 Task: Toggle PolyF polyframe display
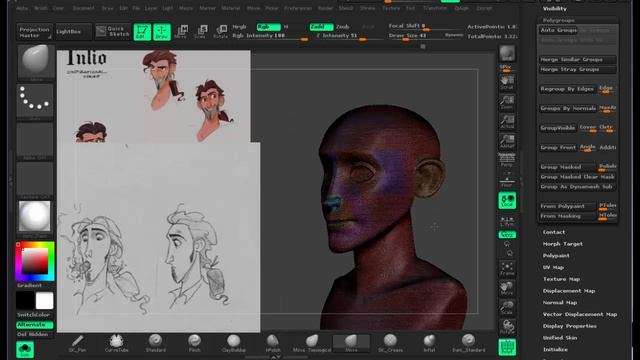507,347
